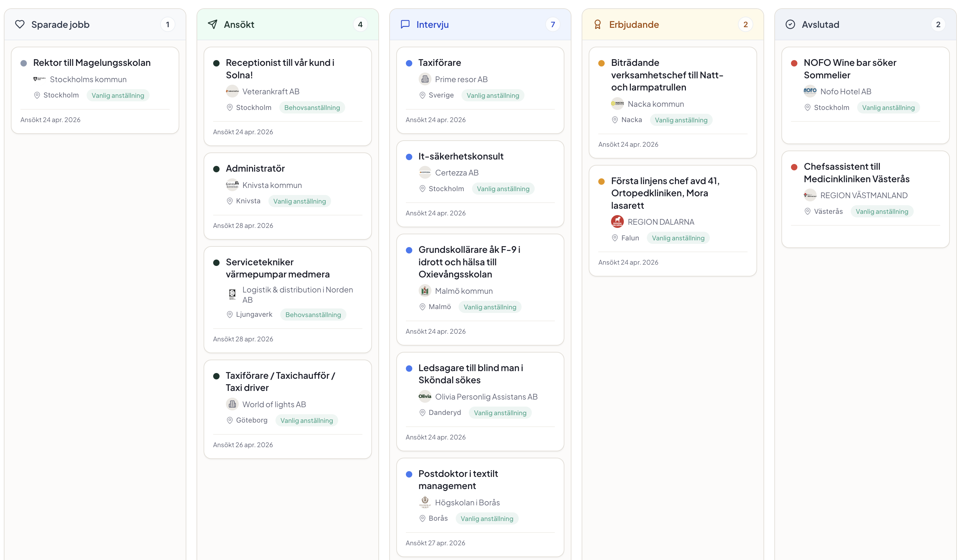Open Receptionist till vår kund i Solna job

pyautogui.click(x=280, y=69)
